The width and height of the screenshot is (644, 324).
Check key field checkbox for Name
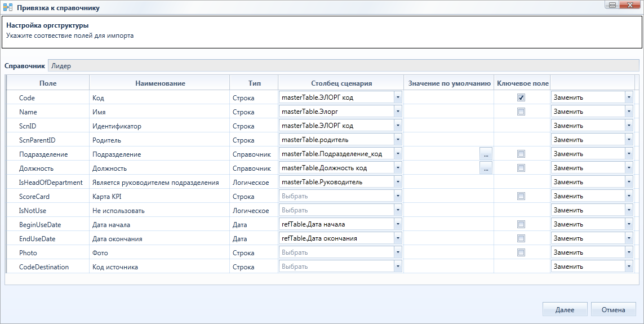point(521,112)
